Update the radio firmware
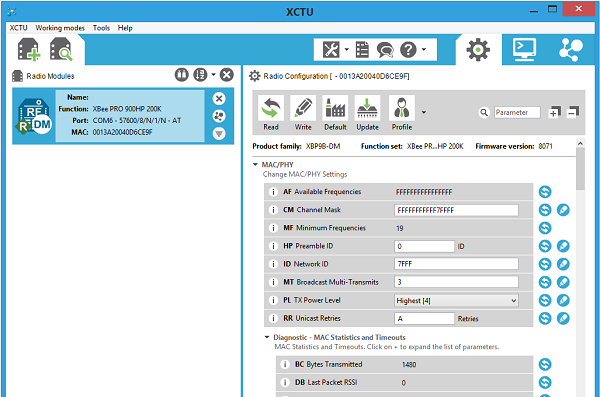 tap(367, 113)
